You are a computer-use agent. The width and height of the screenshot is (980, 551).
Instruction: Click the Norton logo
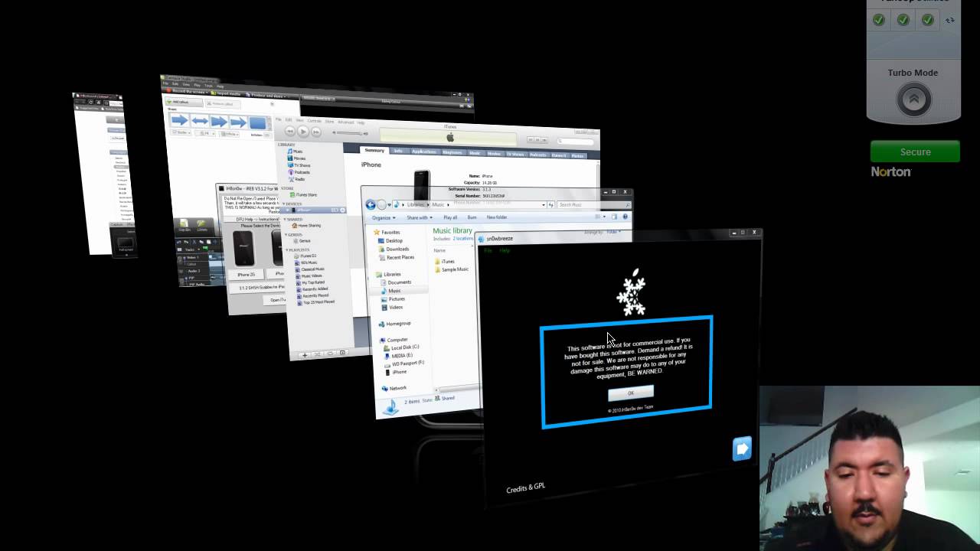(x=891, y=172)
